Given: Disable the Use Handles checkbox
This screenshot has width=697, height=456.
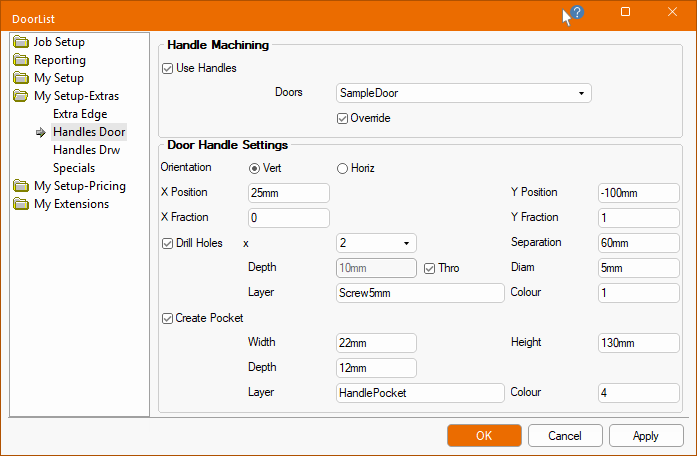Looking at the screenshot, I should click(x=167, y=68).
